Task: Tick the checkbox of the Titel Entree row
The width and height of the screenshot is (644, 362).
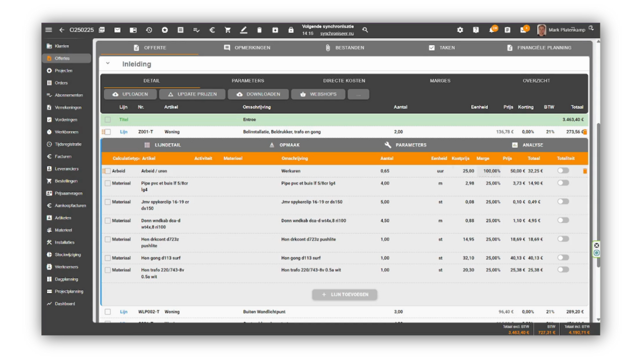Action: (x=108, y=120)
